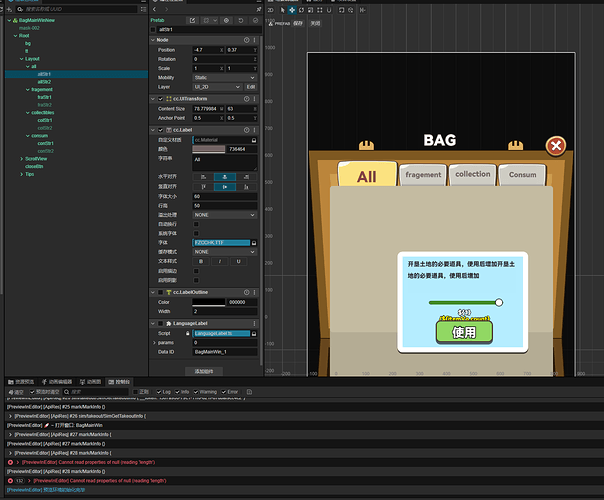Go back in inspector history

154,9
